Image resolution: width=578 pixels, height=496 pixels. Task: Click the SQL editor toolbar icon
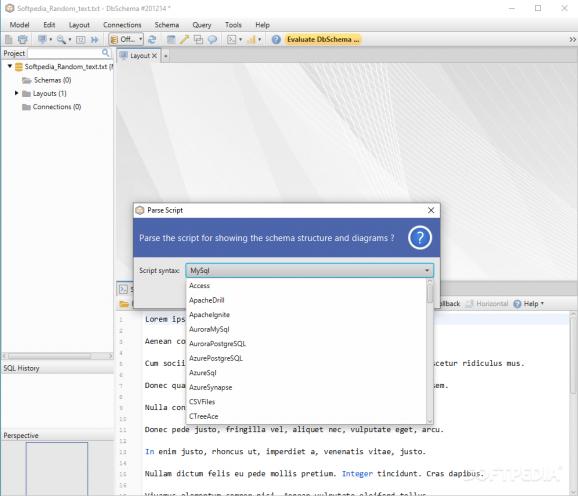231,39
